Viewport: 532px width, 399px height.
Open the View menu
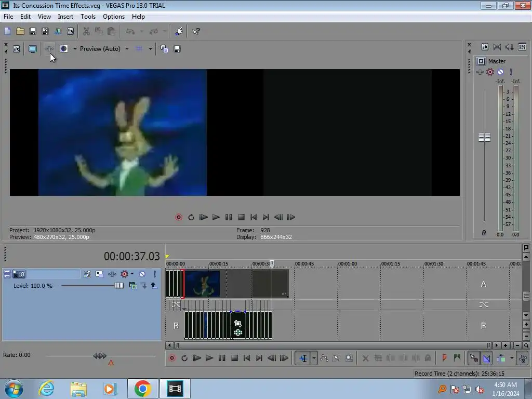point(44,16)
